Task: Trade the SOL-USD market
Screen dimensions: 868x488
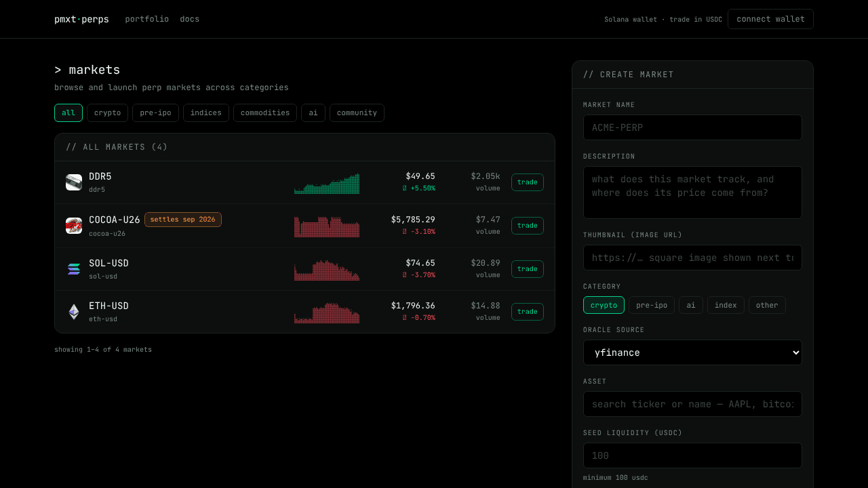Action: click(x=528, y=269)
